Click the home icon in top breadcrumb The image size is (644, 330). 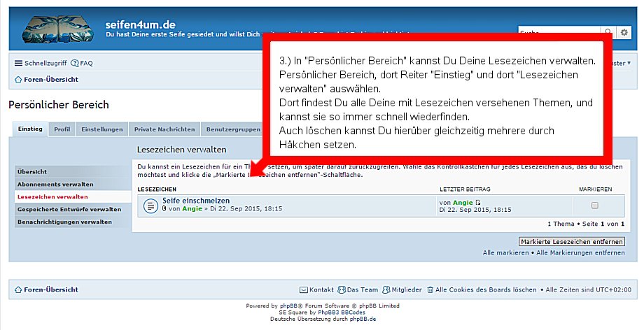tap(18, 80)
